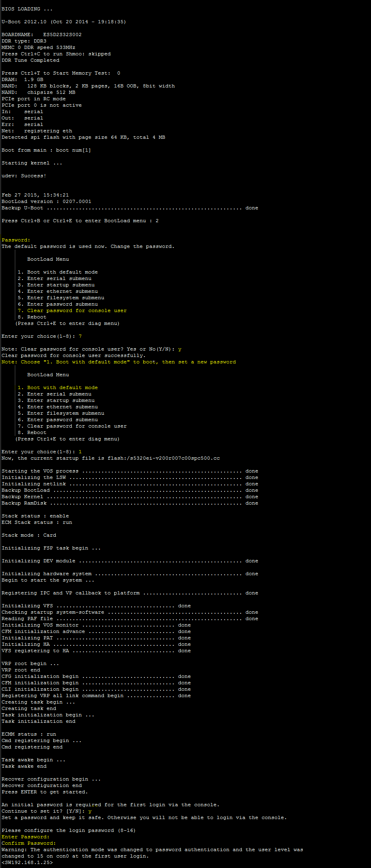Click "Initializing the LSW" line
The height and width of the screenshot is (868, 371).
130,477
